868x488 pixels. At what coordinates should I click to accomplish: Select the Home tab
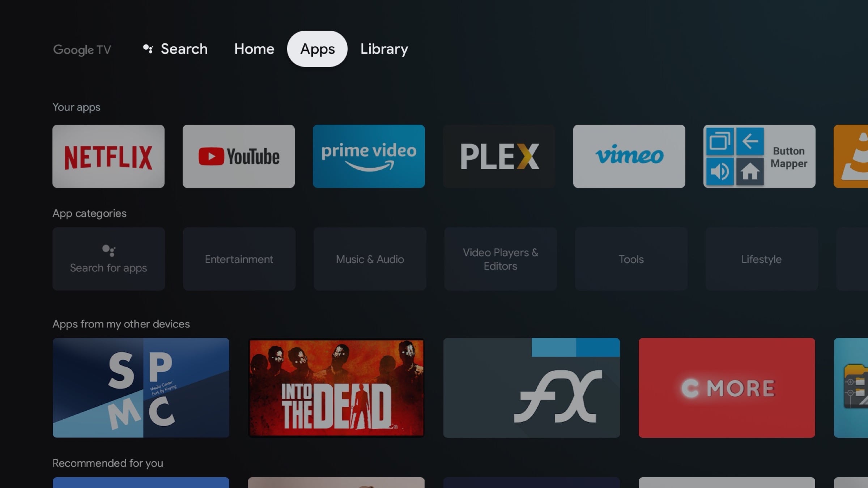coord(254,48)
